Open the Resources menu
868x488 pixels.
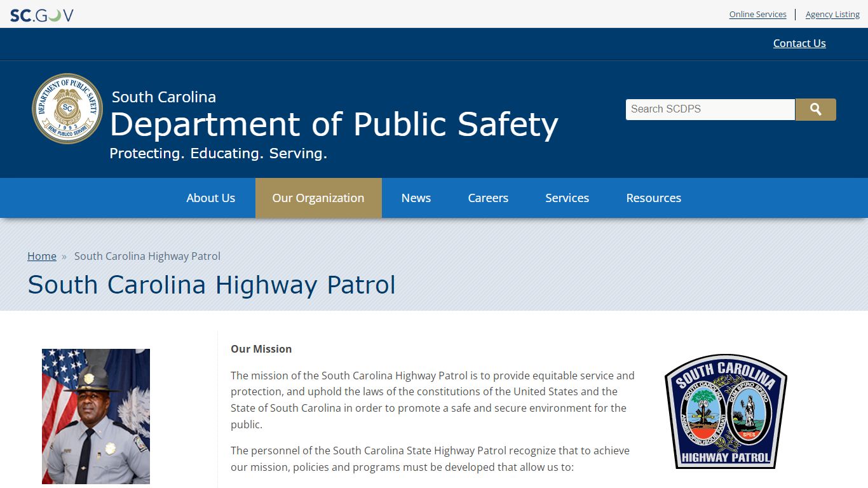click(654, 198)
